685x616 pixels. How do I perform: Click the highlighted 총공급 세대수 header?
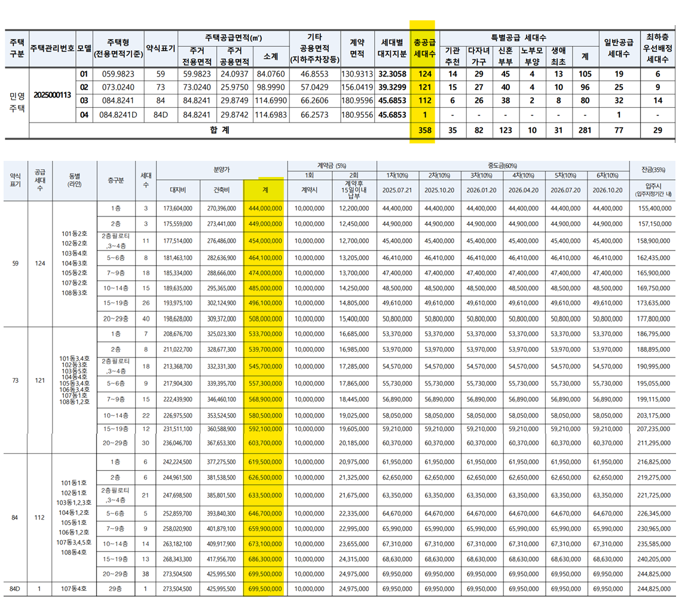[x=424, y=48]
